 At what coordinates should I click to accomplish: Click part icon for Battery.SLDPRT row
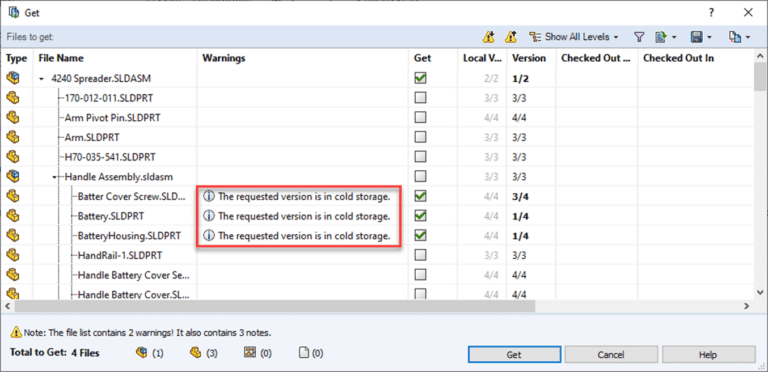pyautogui.click(x=12, y=216)
